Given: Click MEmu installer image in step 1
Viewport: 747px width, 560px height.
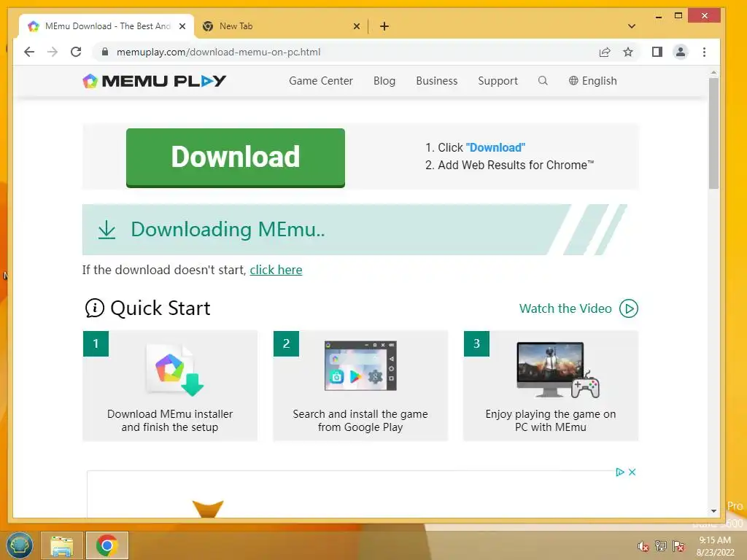Looking at the screenshot, I should pyautogui.click(x=175, y=370).
